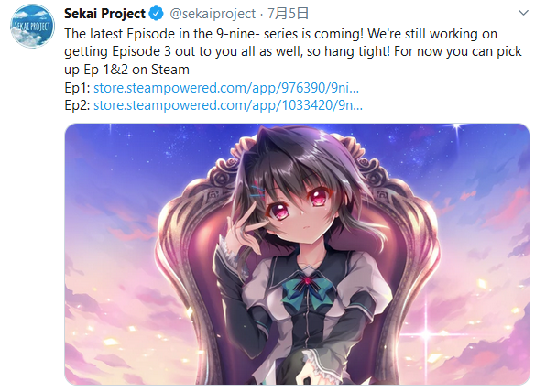Screen dimensions: 535x392
Task: Click the hair clip on the character
Action: click(257, 191)
